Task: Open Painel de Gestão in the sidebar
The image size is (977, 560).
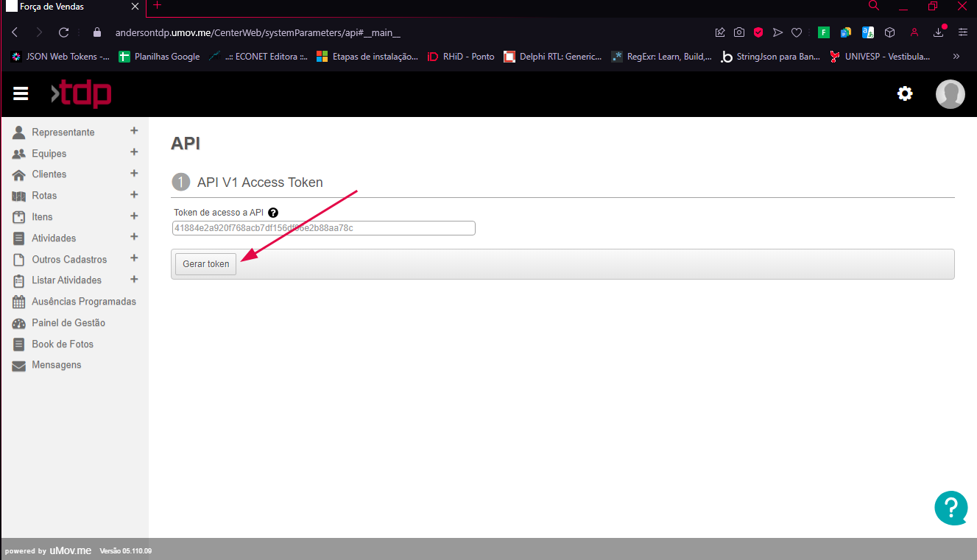Action: coord(68,323)
